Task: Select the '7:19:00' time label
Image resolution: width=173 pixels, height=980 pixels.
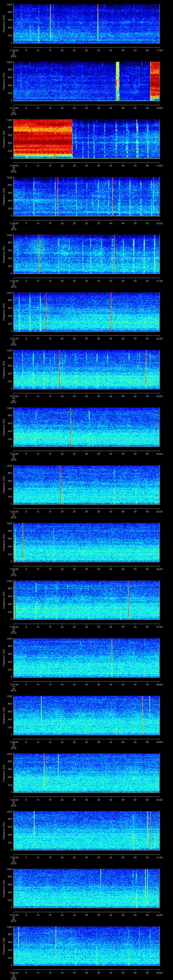Action: coord(14,223)
